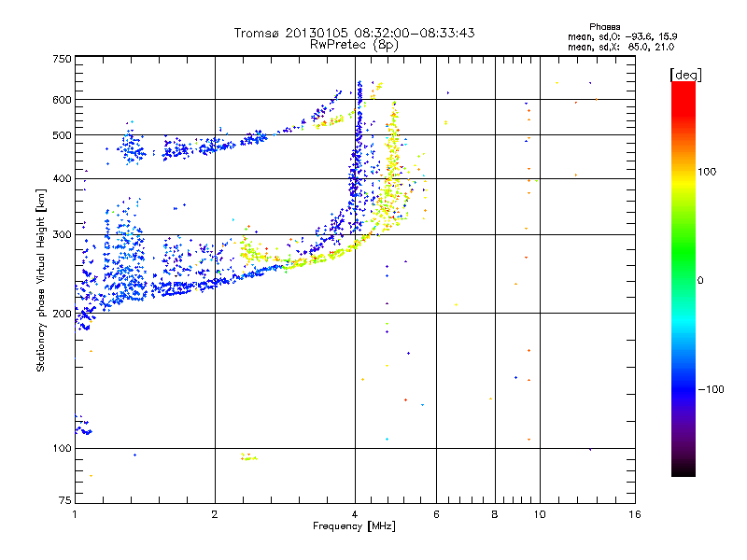Click the x-axis tick label '6'
The image size is (747, 560).
tap(436, 514)
